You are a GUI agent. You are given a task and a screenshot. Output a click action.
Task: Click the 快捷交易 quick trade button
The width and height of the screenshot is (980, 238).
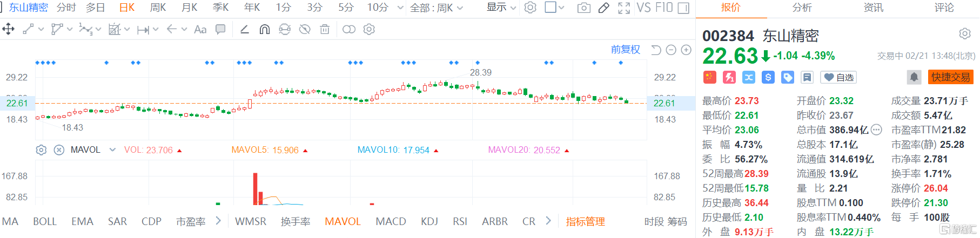click(x=951, y=77)
